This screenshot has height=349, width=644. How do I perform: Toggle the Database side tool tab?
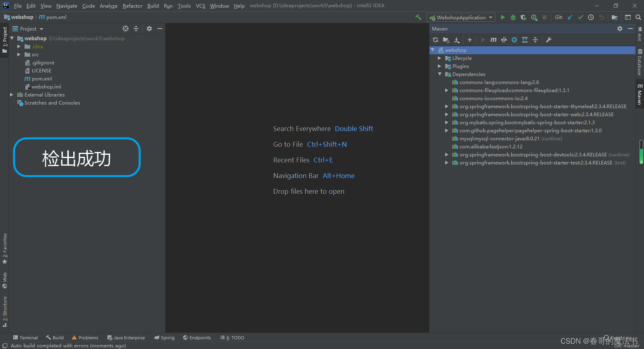click(x=640, y=63)
